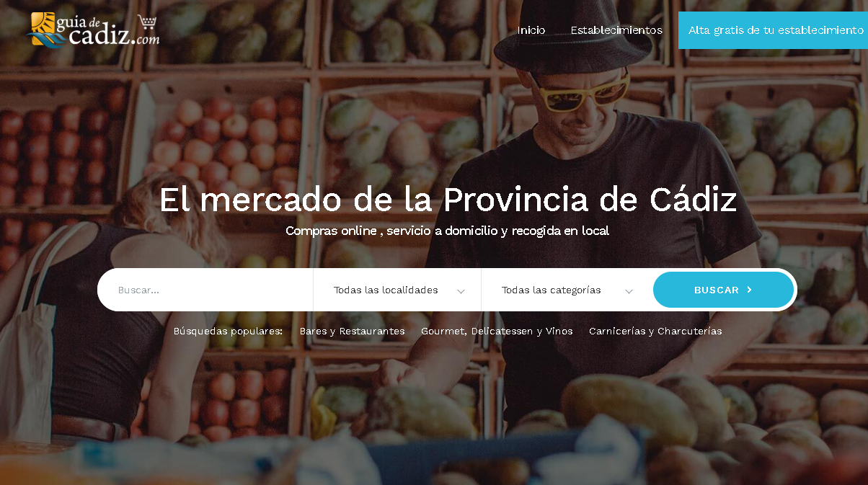Click the Búsquedas populares label
The width and height of the screenshot is (868, 485).
tap(228, 332)
